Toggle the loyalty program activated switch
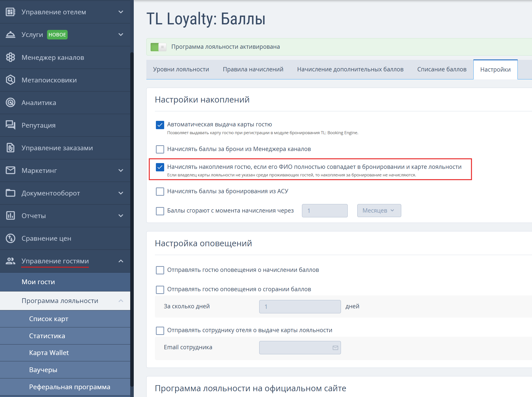The image size is (532, 397). tap(158, 47)
